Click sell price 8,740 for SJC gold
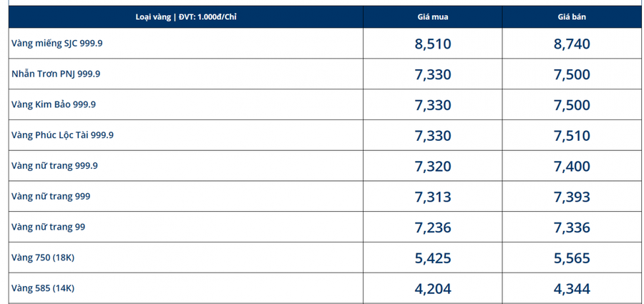Screen dimensions: 644x304 tap(572, 44)
